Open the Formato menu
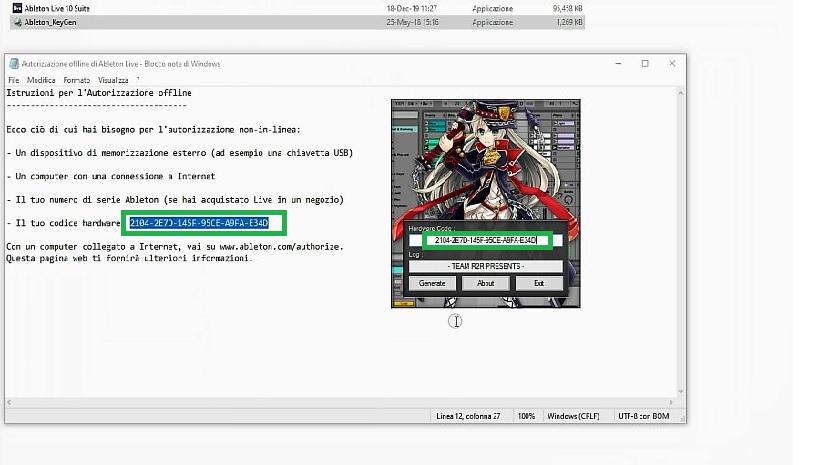815x465 pixels. click(x=76, y=80)
